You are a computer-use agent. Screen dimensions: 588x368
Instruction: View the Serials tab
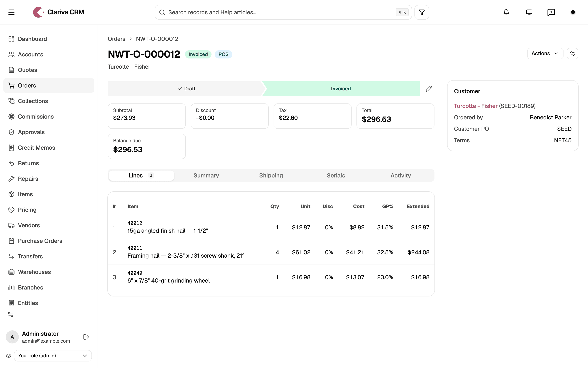336,175
